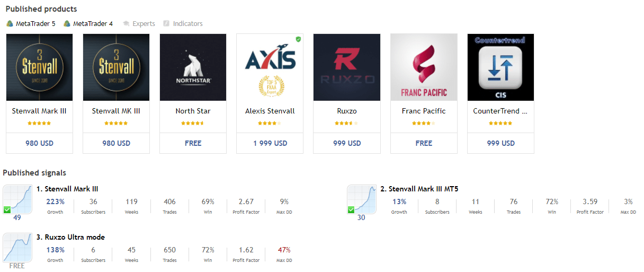644x272 pixels.
Task: Show only Experts products
Action: [139, 24]
